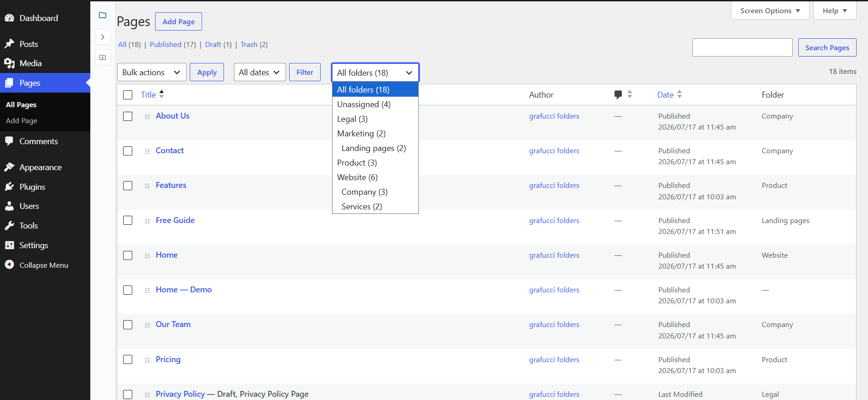The width and height of the screenshot is (868, 400).
Task: Select Website (6) in folder list
Action: click(x=375, y=177)
